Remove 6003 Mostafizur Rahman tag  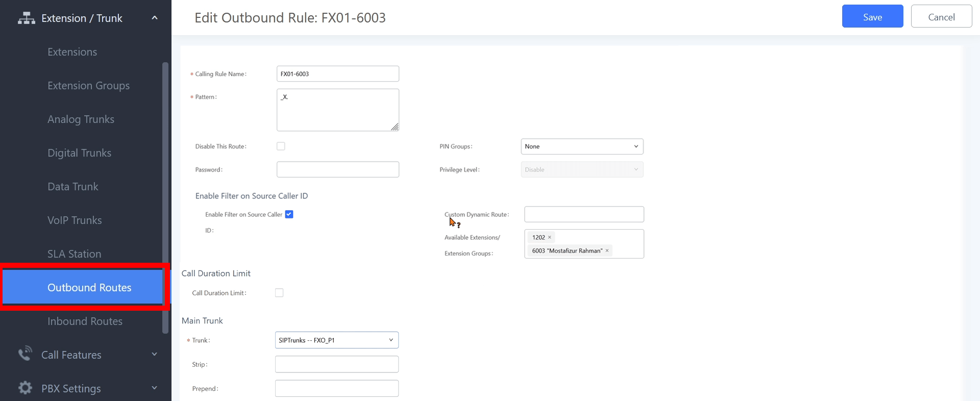pos(607,250)
